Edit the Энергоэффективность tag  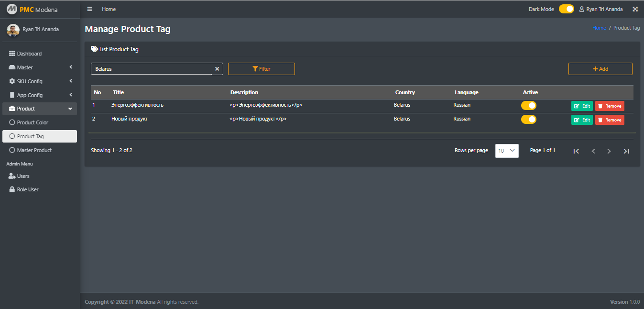click(582, 106)
